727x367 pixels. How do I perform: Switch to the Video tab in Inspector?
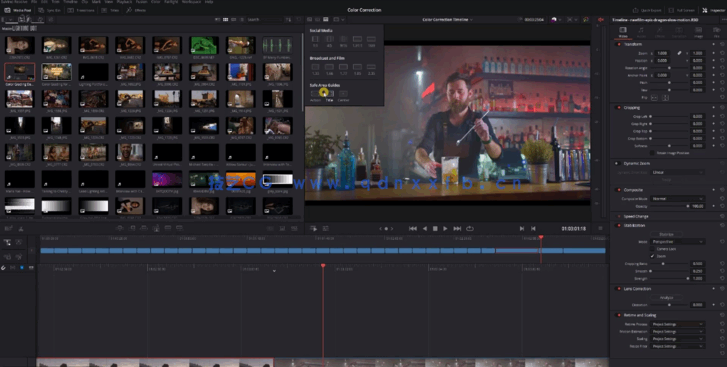623,32
